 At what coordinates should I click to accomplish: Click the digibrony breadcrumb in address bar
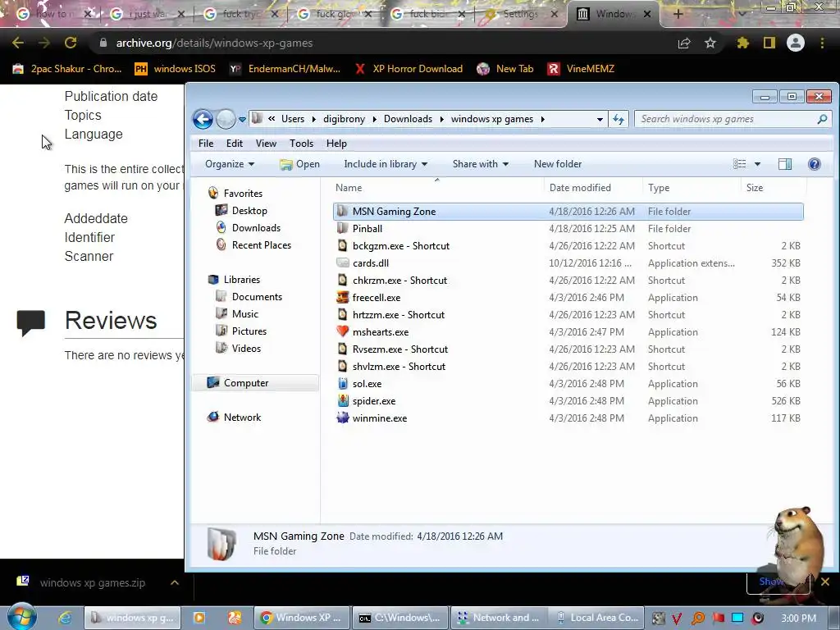344,119
